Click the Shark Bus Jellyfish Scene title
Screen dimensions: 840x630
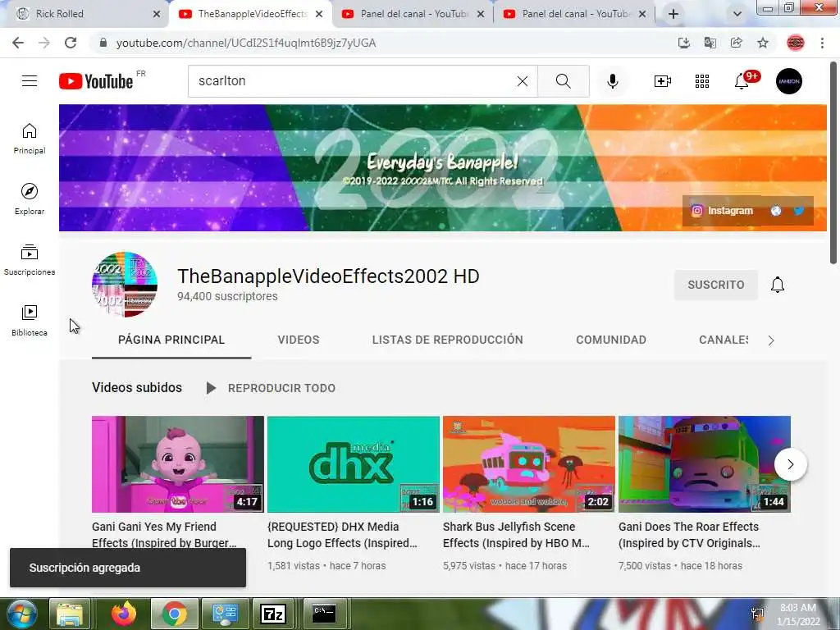(517, 535)
